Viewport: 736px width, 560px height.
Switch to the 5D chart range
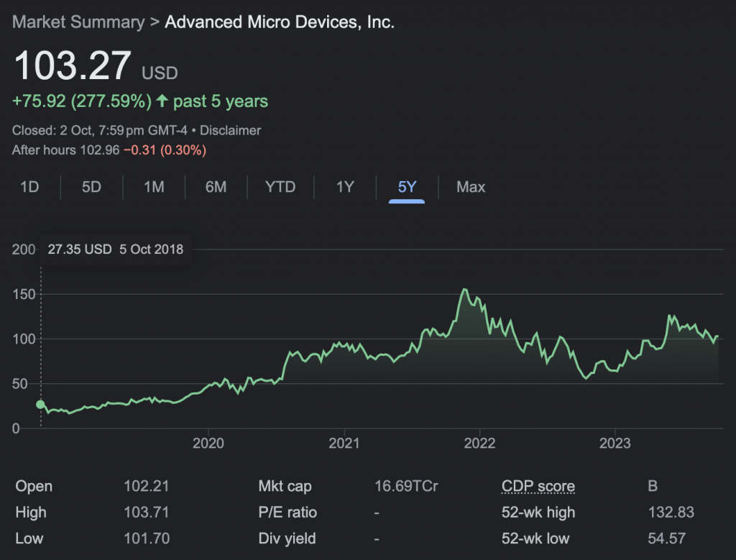click(91, 188)
